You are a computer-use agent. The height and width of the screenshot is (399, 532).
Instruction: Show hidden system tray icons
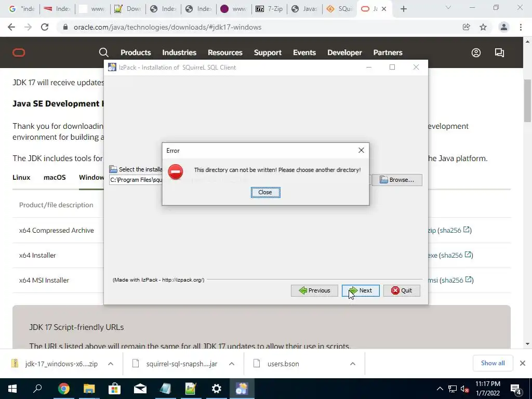point(440,389)
